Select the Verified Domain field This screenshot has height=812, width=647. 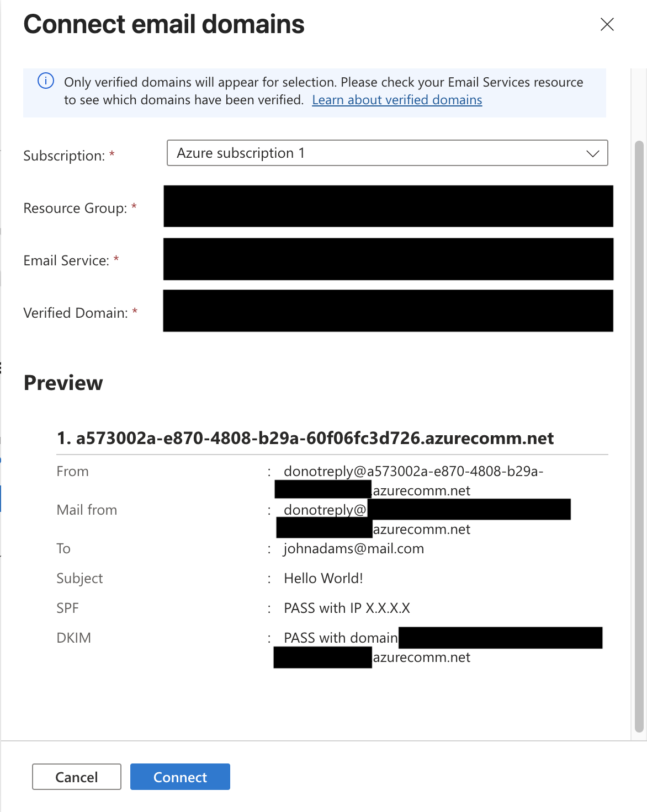click(x=388, y=311)
